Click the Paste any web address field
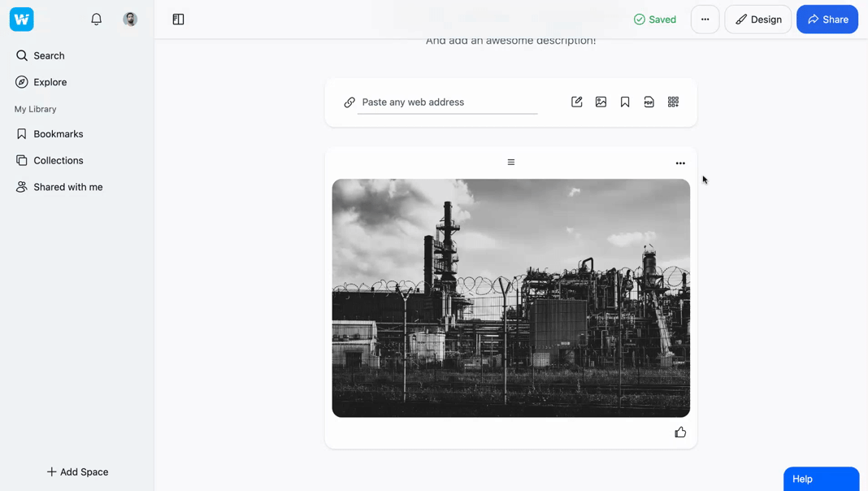The width and height of the screenshot is (868, 491). [447, 102]
